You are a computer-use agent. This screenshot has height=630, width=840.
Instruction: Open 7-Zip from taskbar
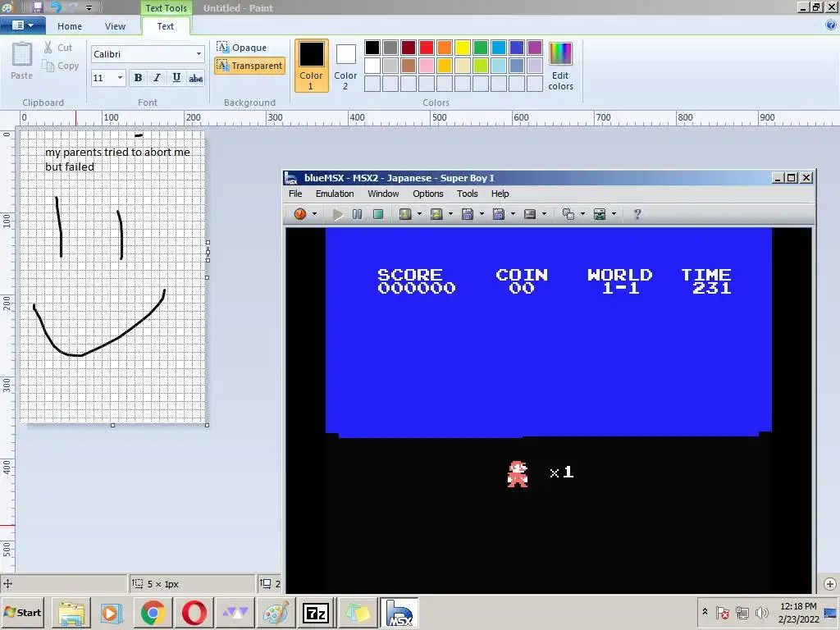(x=316, y=613)
